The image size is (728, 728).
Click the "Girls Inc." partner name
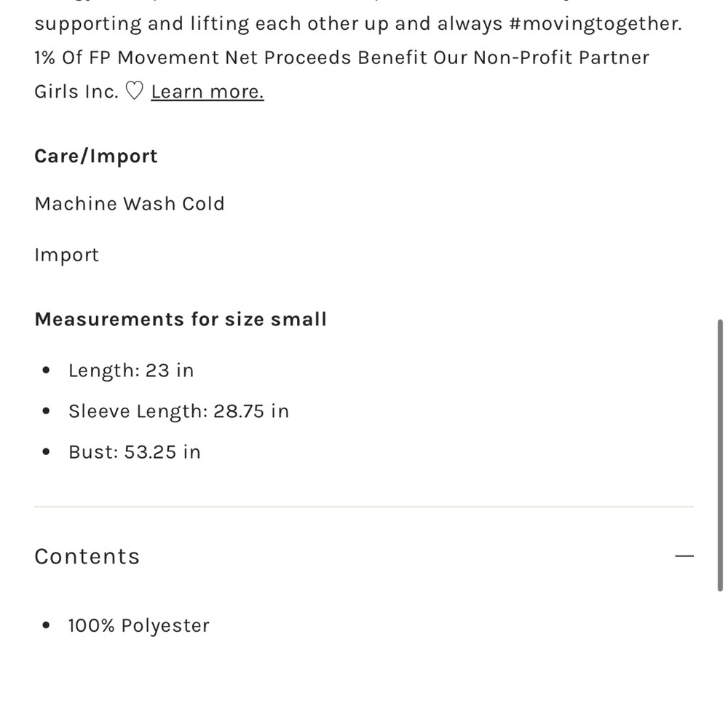point(76,92)
